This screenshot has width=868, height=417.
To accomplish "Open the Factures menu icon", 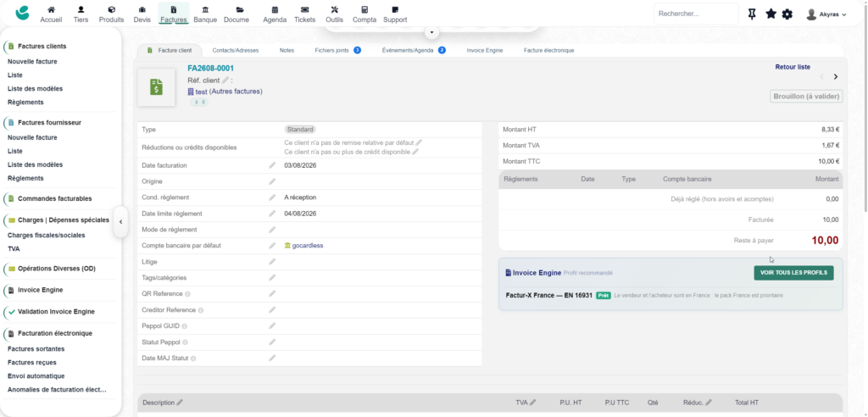I will pos(174,9).
